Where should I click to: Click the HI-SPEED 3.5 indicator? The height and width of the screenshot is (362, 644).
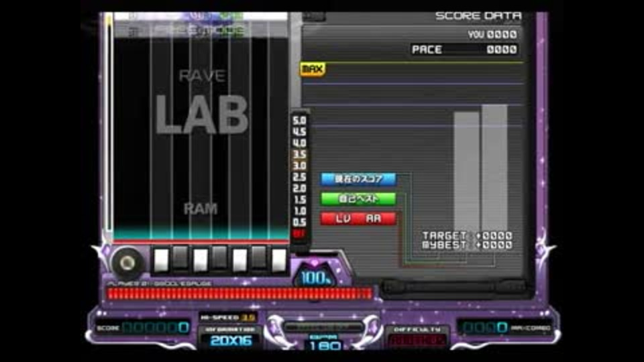pos(228,317)
